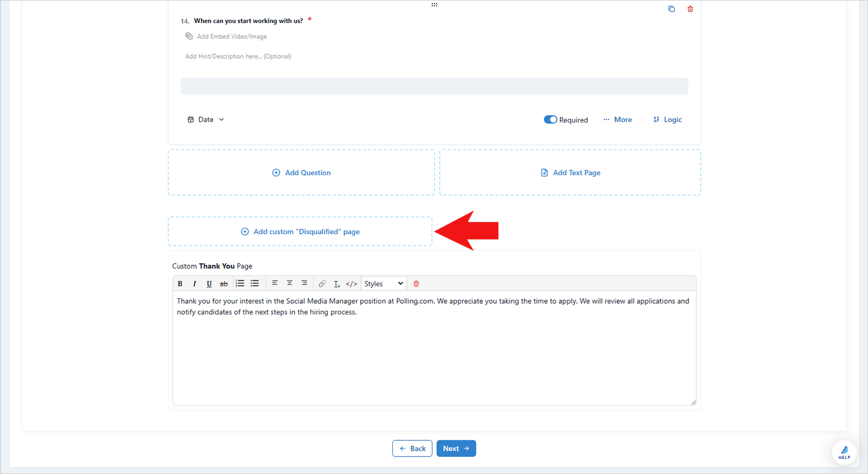Align text right in editor
Screen dimensions: 868x474
[x=305, y=284]
